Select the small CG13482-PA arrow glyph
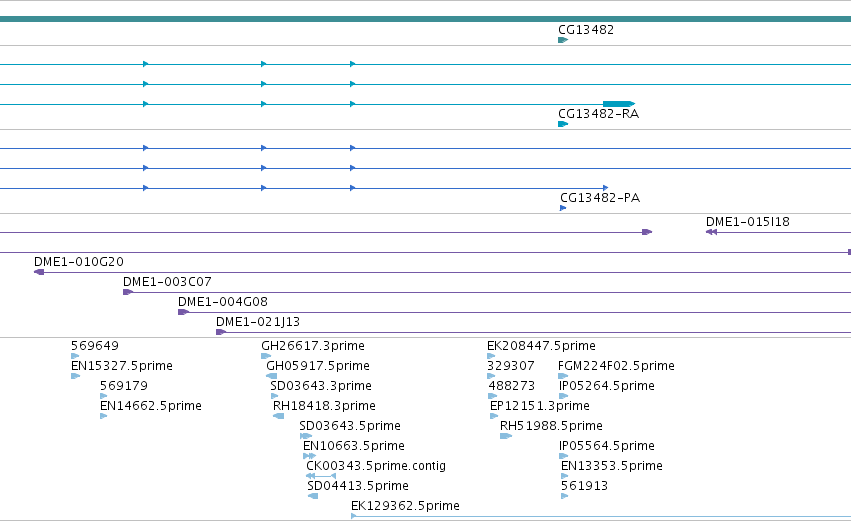 pos(563,208)
